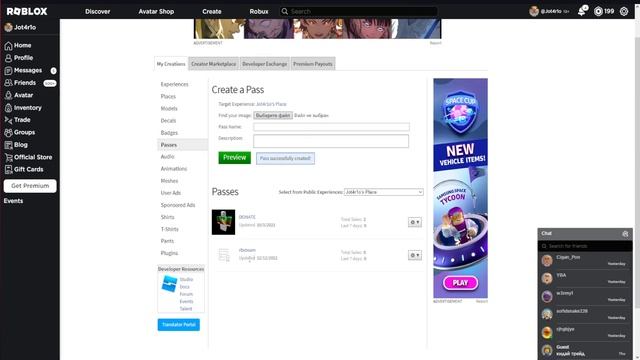This screenshot has height=360, width=640.
Task: Select Badges in the creations list
Action: [x=169, y=133]
